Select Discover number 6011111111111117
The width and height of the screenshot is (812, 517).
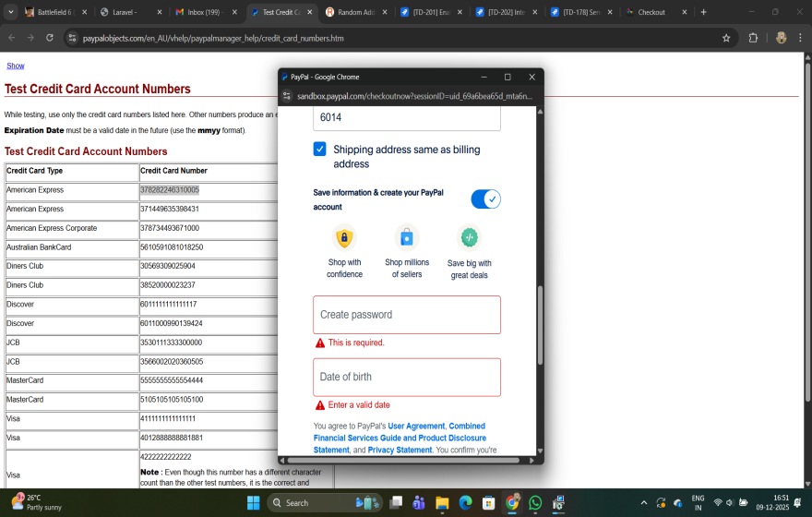coord(169,304)
